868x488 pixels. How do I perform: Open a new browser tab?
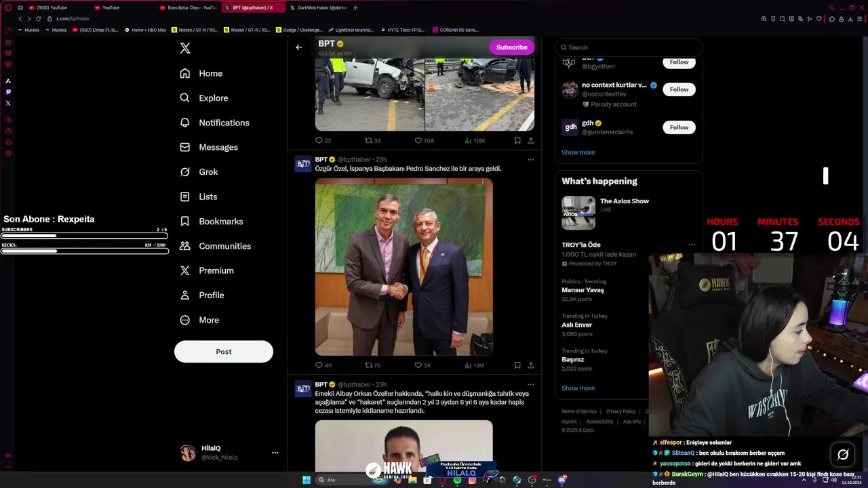(x=355, y=7)
